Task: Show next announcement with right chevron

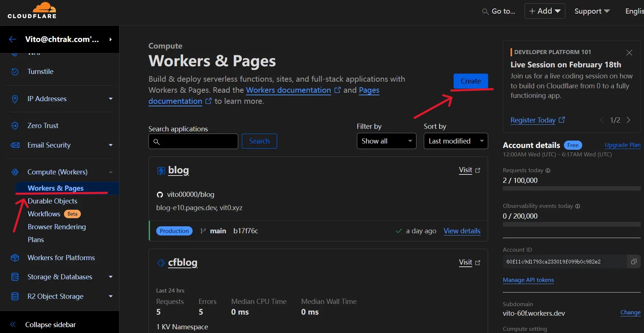Action: (629, 120)
